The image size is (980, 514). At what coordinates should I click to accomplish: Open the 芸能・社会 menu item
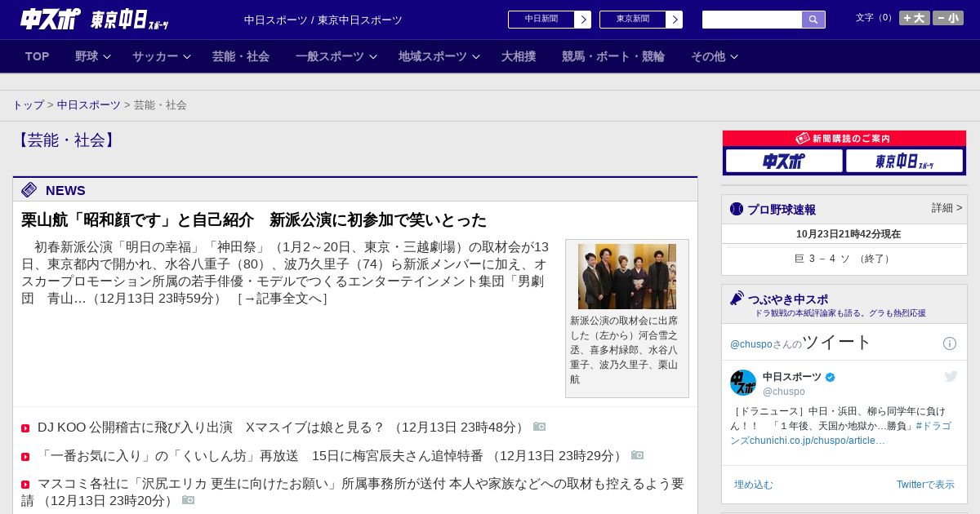(241, 56)
